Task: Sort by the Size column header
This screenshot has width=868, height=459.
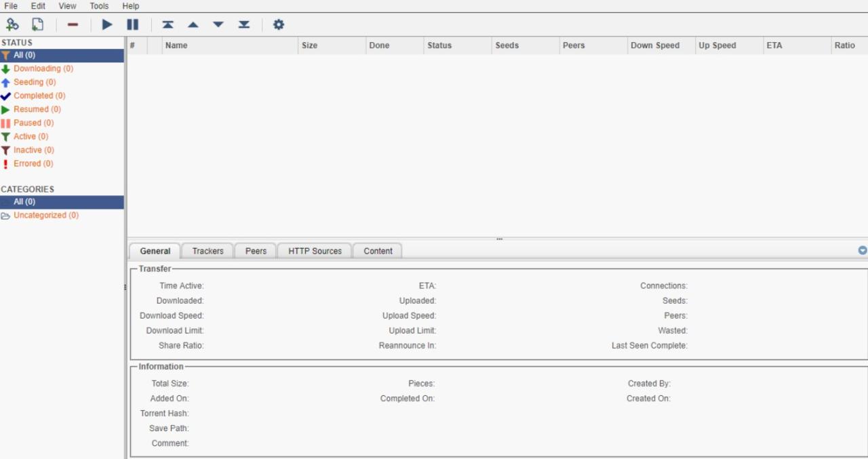Action: point(332,45)
